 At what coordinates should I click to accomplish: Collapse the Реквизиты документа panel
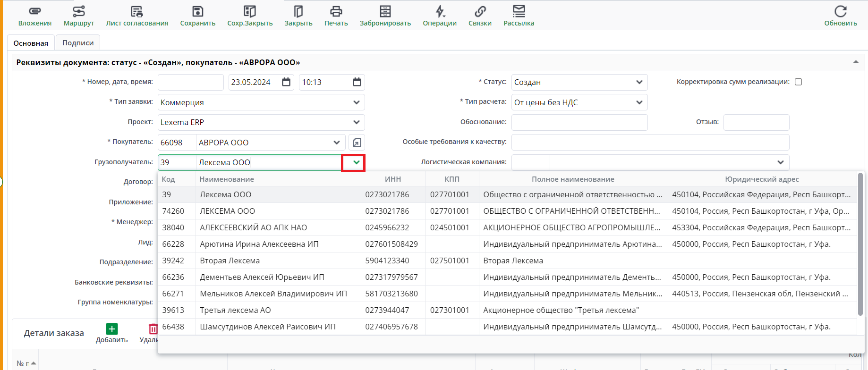pyautogui.click(x=855, y=62)
